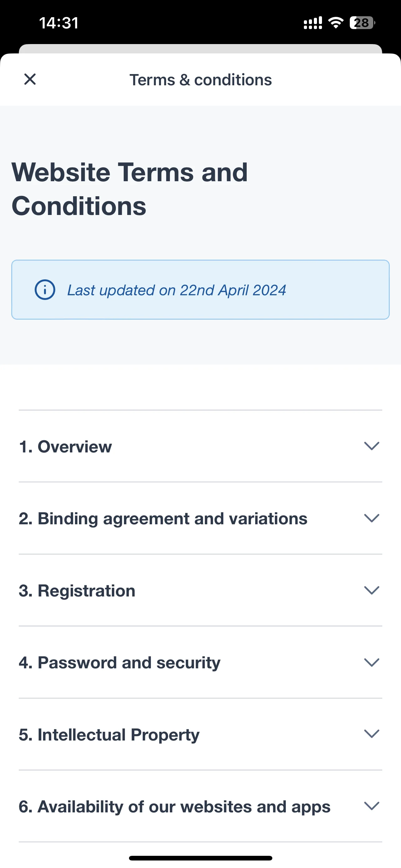
Task: Select 4. Password and security heading
Action: [120, 663]
